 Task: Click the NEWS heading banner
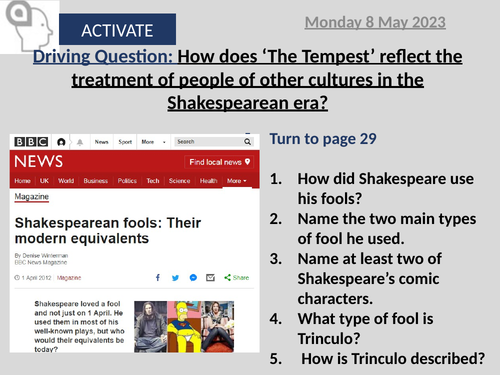pyautogui.click(x=38, y=161)
